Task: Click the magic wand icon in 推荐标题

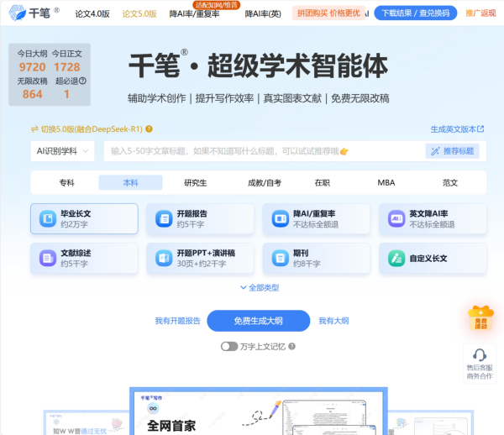Action: pos(435,151)
